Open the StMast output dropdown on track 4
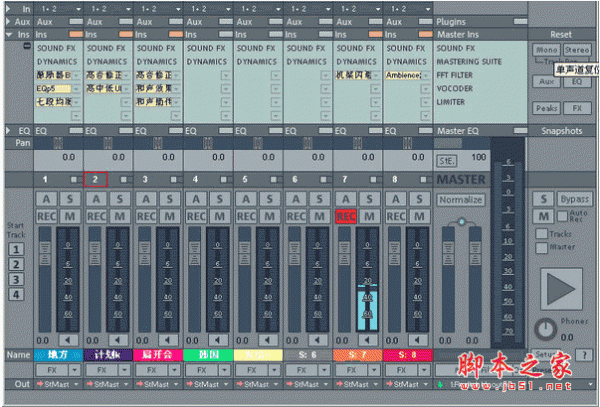Screen dimensions: 600x407 [x=207, y=384]
